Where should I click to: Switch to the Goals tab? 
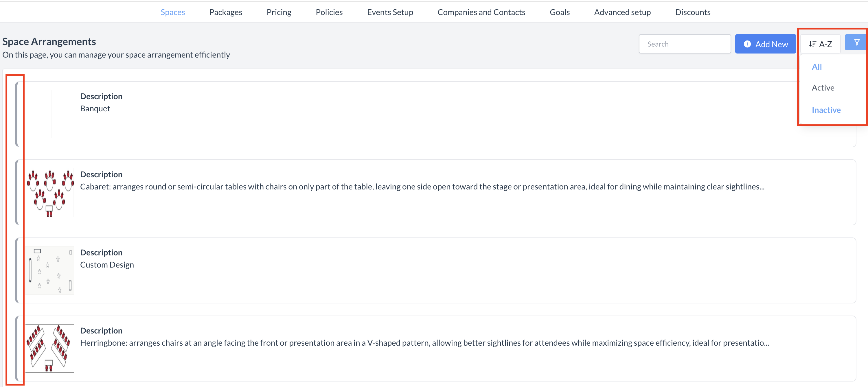(559, 12)
